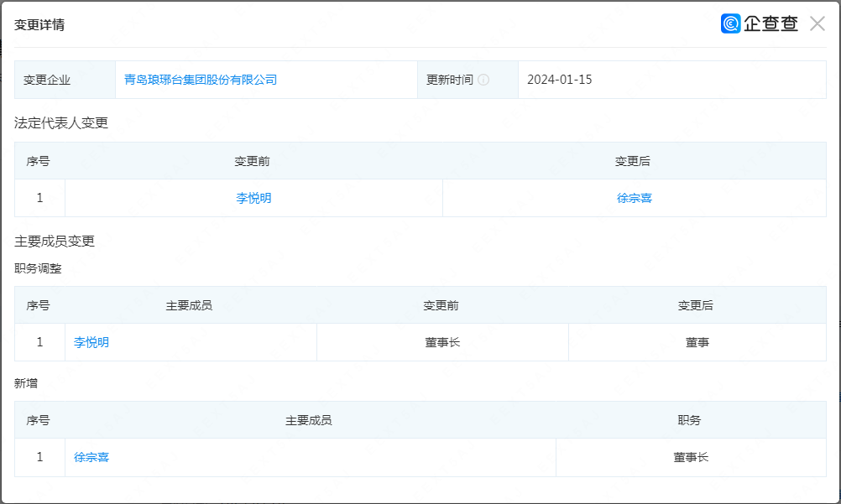Click the 企查查 logo icon

click(x=730, y=23)
